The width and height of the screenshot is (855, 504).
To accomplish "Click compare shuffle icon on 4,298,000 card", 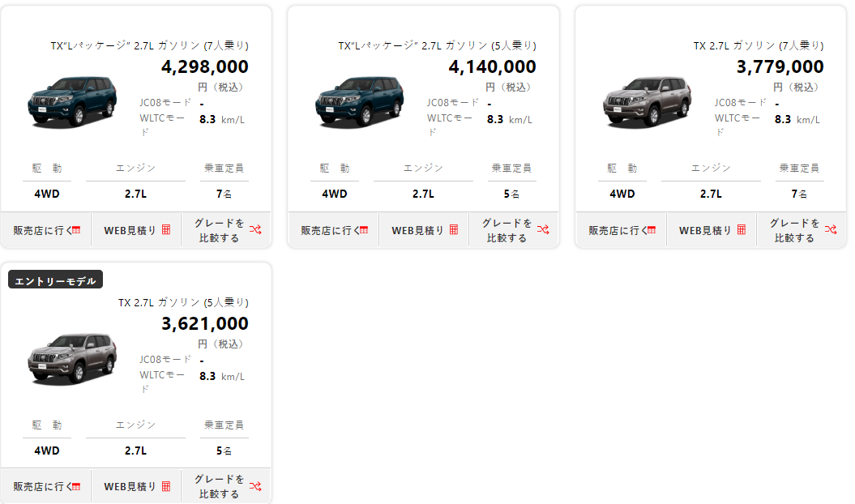I will [255, 230].
